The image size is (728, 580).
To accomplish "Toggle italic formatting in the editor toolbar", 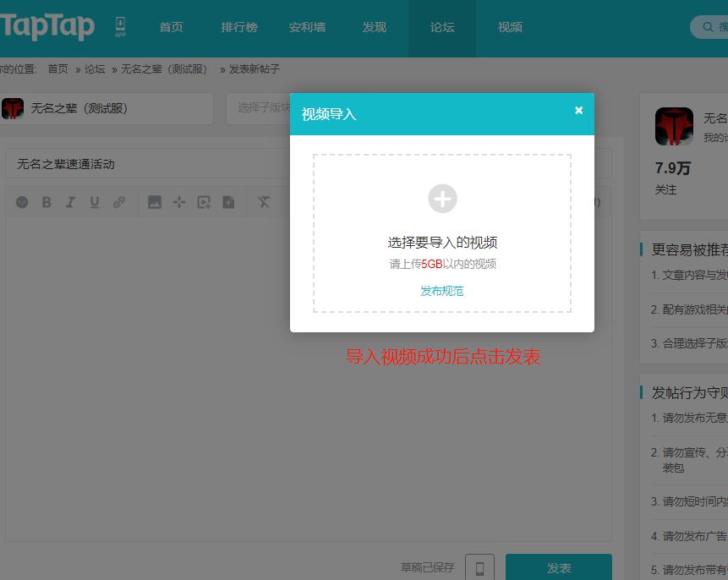I will (70, 202).
